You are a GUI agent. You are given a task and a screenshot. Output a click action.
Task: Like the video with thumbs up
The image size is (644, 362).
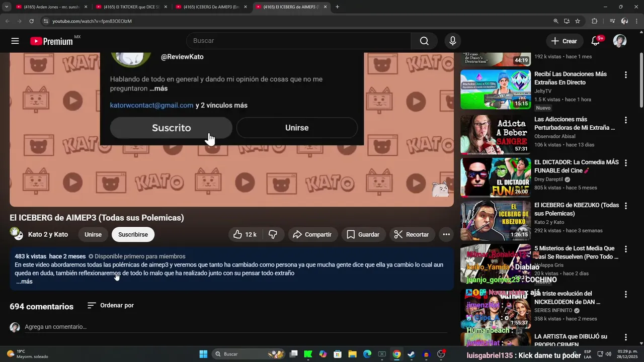246,234
